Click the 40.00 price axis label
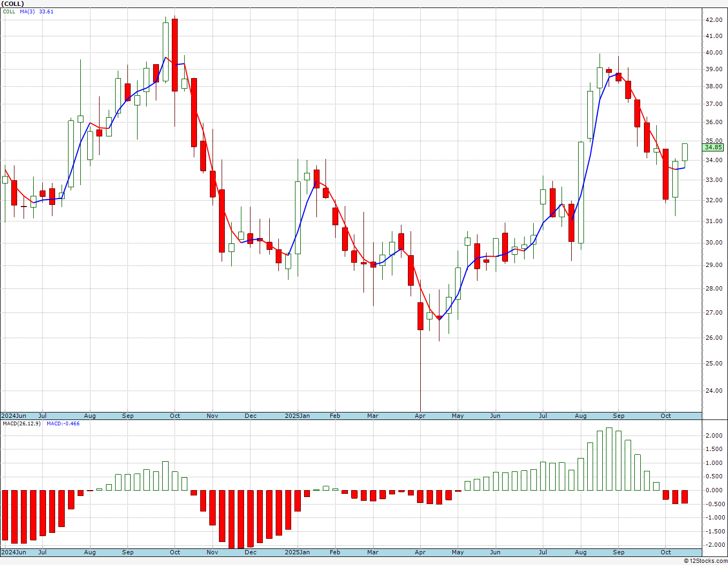 click(714, 52)
